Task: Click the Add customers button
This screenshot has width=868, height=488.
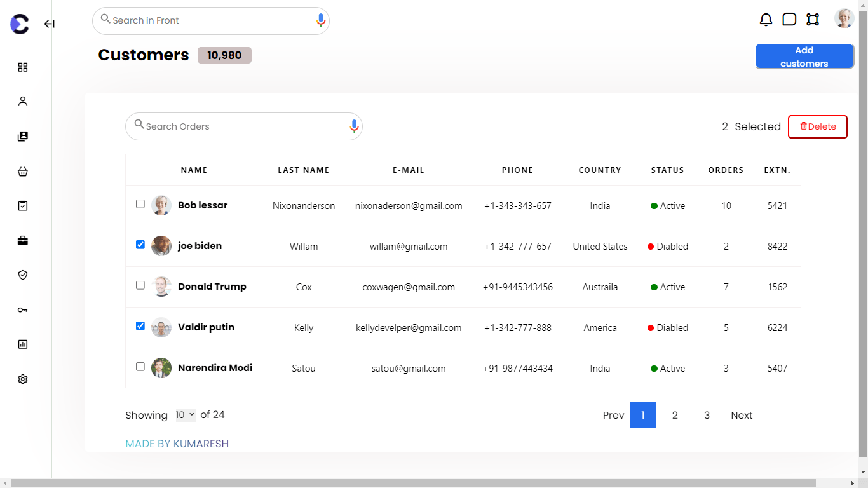Action: click(x=804, y=57)
